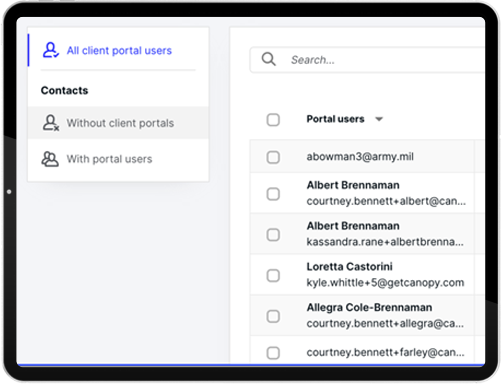
Task: Click the Portal users column header
Action: click(335, 119)
